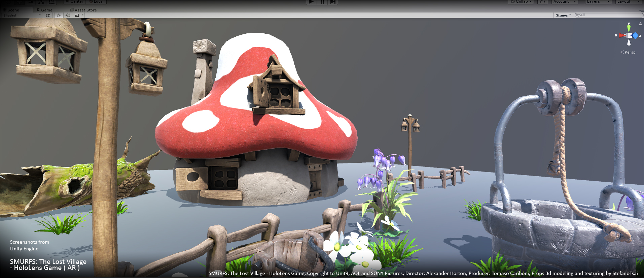
Task: Open the Layers dropdown
Action: (598, 2)
